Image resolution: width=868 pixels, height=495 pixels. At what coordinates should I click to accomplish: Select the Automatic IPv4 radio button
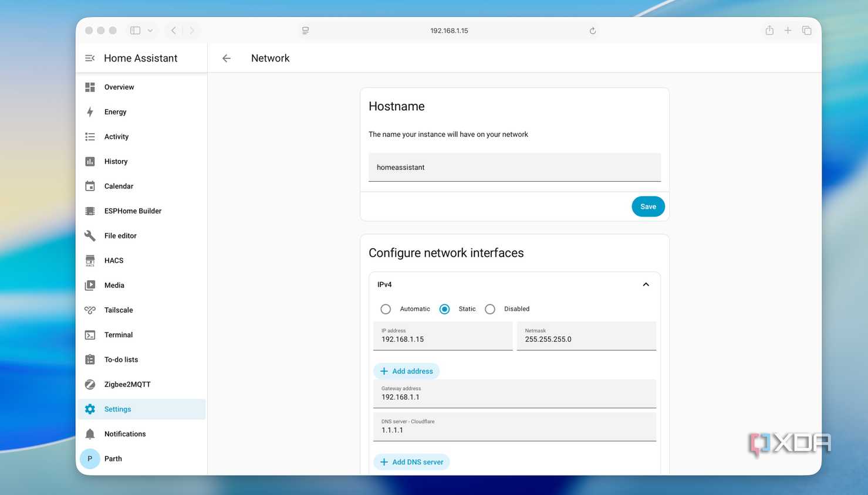386,309
